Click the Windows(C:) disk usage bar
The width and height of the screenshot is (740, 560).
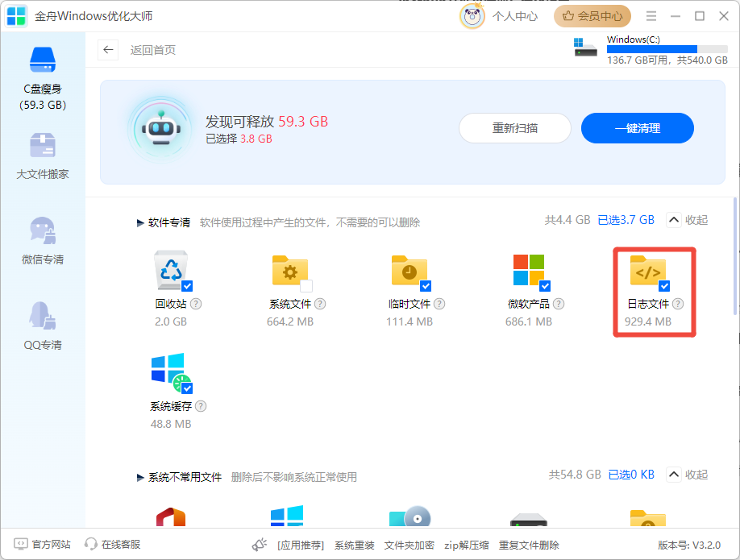pos(667,49)
